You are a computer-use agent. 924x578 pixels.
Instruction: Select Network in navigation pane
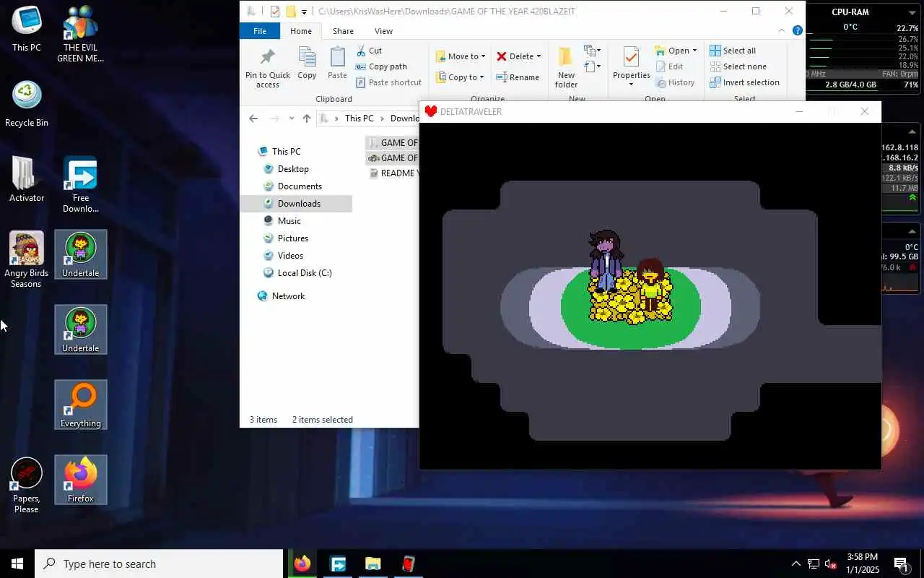click(288, 296)
